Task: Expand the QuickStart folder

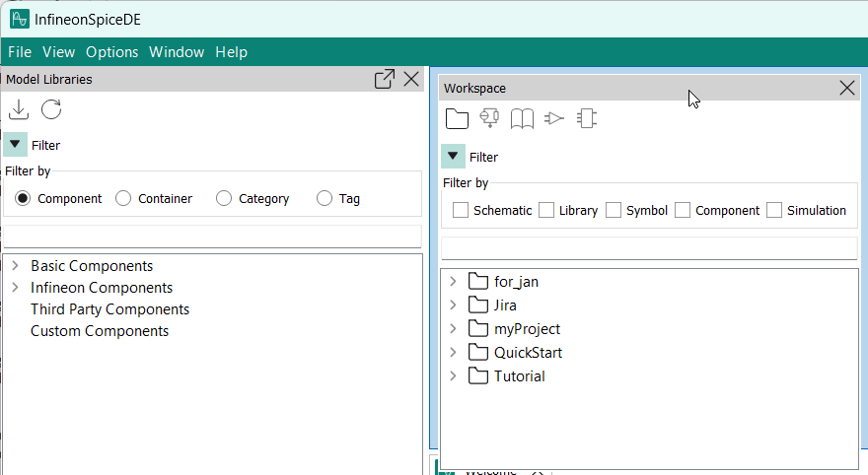Action: tap(453, 353)
